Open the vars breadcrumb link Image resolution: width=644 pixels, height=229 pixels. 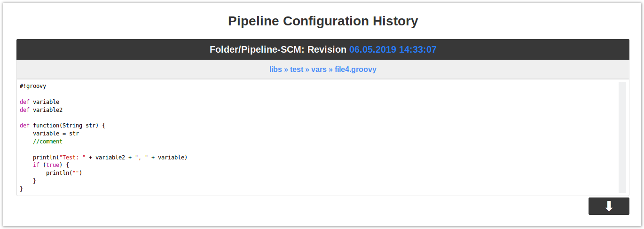click(319, 69)
